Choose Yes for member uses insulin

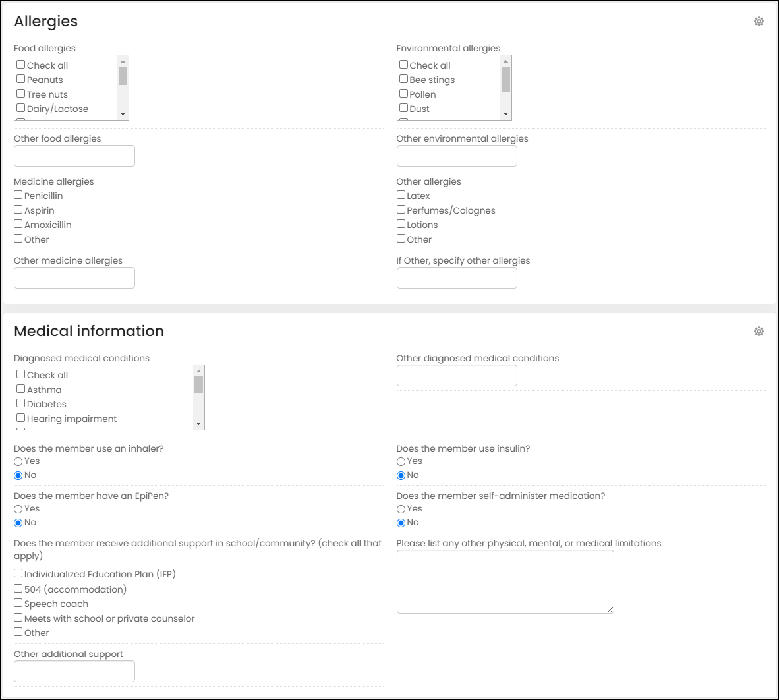(x=401, y=461)
